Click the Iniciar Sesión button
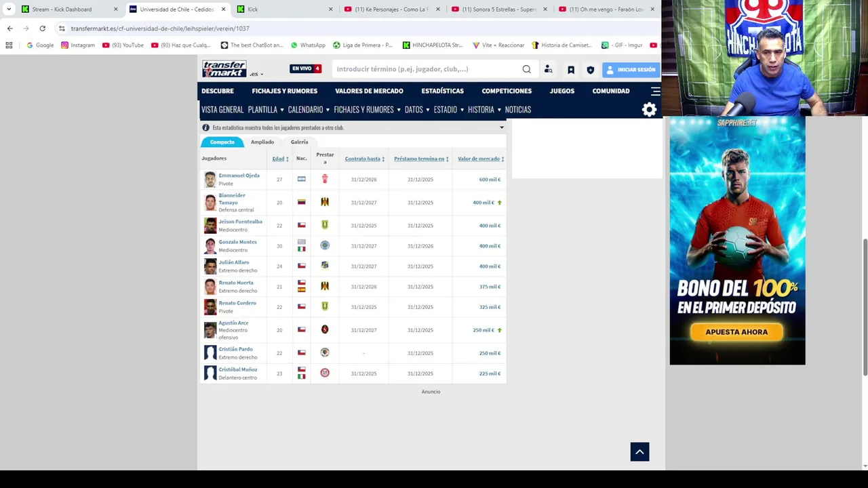Viewport: 868px width, 488px height. 631,69
